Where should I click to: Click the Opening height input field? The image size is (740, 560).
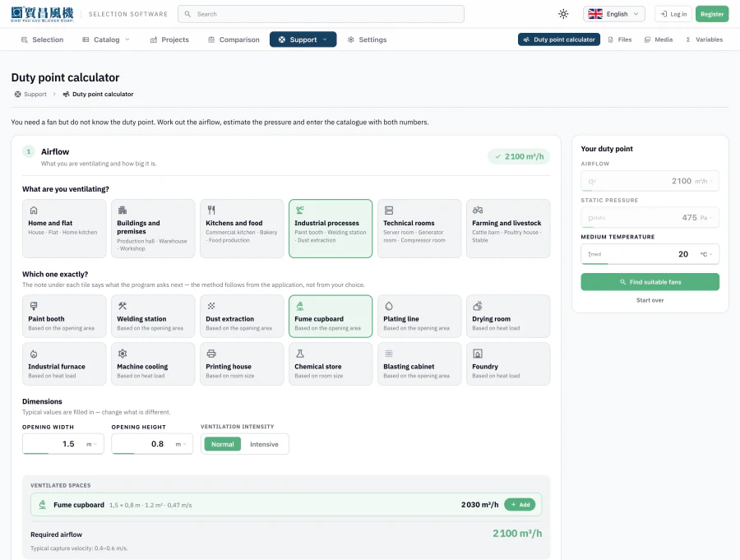[x=152, y=444]
